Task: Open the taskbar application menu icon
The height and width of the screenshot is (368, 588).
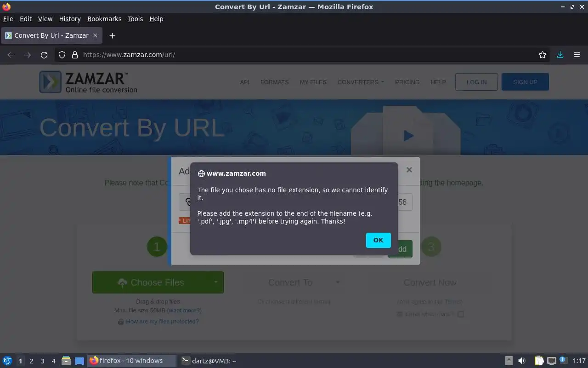Action: pyautogui.click(x=7, y=361)
